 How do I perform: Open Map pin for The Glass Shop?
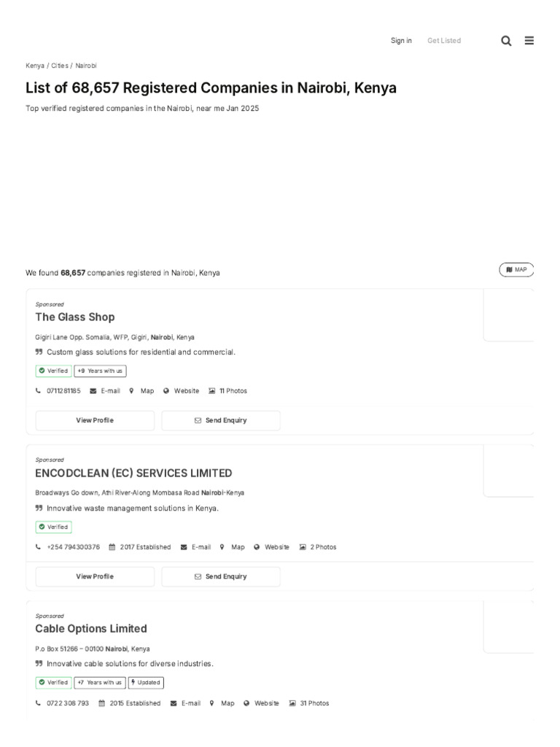pyautogui.click(x=141, y=391)
